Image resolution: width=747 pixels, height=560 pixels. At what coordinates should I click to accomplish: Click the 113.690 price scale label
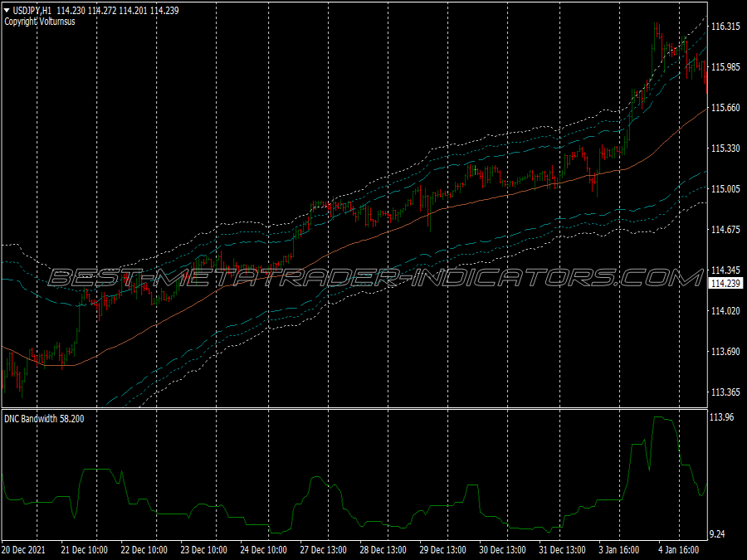(725, 352)
